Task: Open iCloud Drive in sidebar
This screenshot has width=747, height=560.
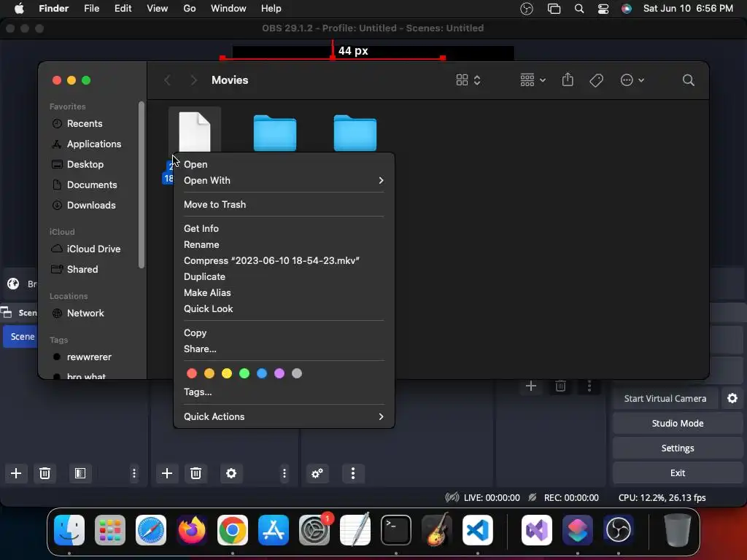Action: [x=93, y=249]
